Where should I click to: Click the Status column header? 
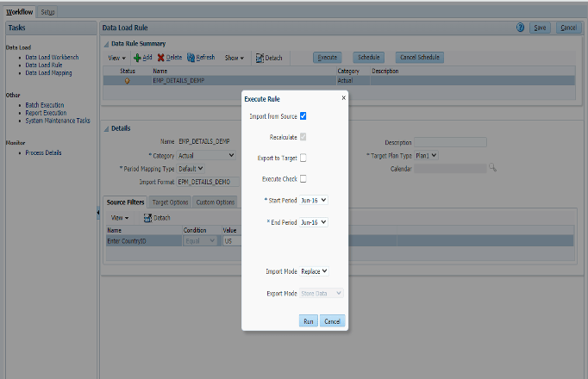(x=128, y=71)
